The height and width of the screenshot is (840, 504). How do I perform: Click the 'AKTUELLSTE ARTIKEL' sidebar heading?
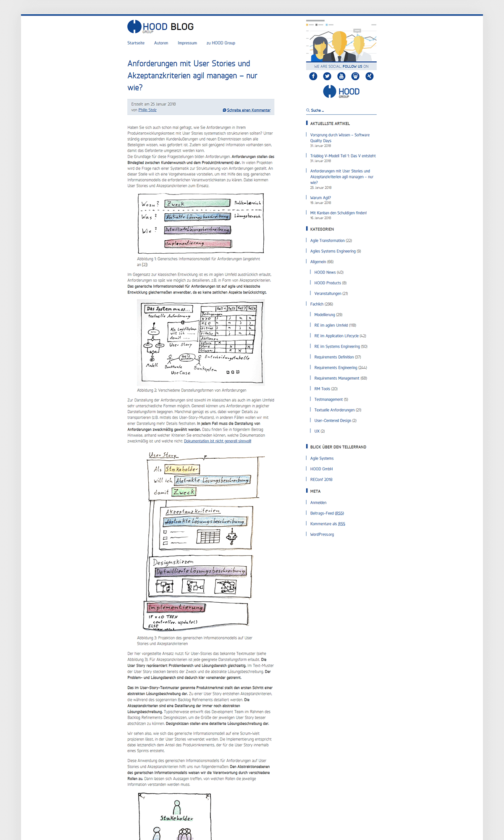pos(330,123)
